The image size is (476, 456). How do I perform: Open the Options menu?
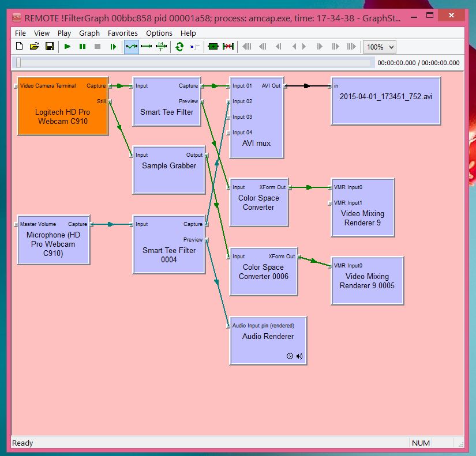[159, 33]
